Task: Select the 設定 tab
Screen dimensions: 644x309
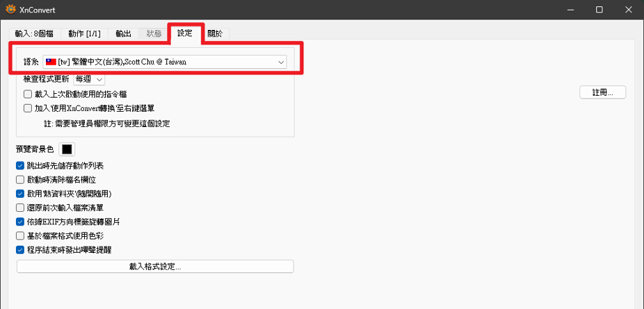Action: pos(185,33)
